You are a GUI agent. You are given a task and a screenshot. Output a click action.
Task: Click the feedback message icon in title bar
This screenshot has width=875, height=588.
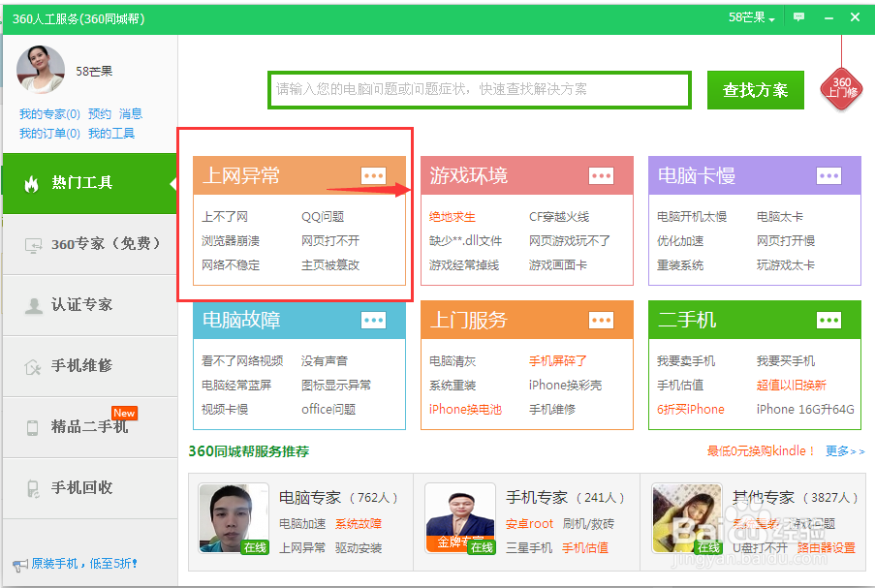click(x=797, y=16)
